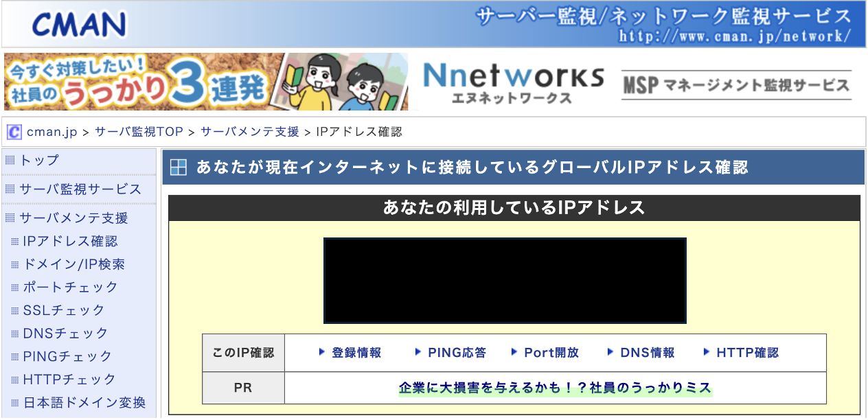The height and width of the screenshot is (420, 868).
Task: Click the redacted IP address display box
Action: (x=505, y=281)
